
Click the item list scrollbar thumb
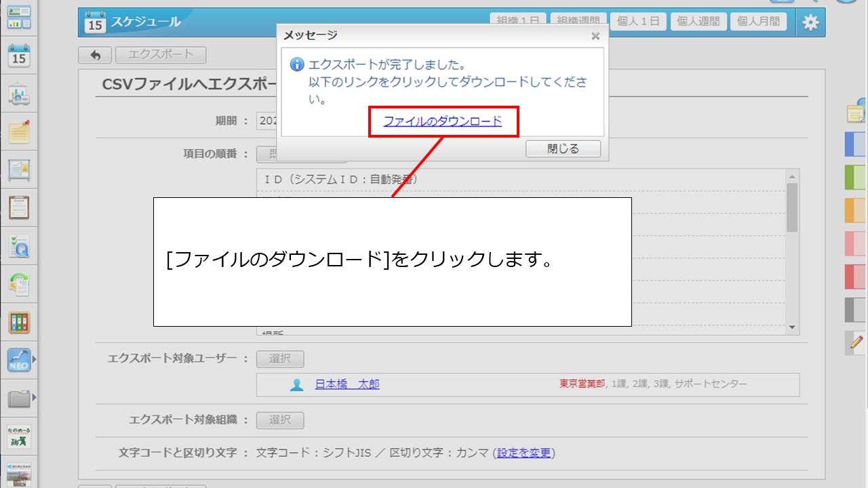tap(791, 207)
